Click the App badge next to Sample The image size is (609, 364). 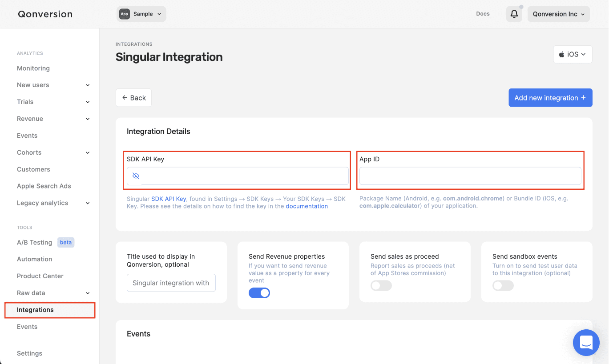[125, 14]
